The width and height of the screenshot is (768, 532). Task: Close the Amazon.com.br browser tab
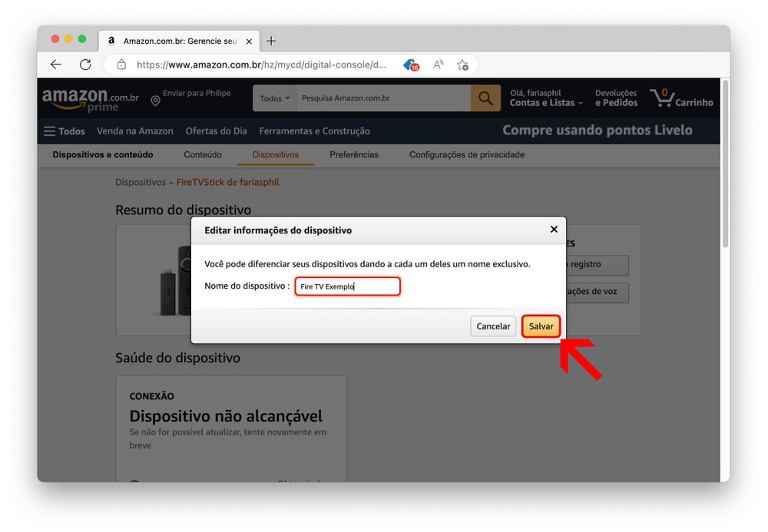pos(249,41)
